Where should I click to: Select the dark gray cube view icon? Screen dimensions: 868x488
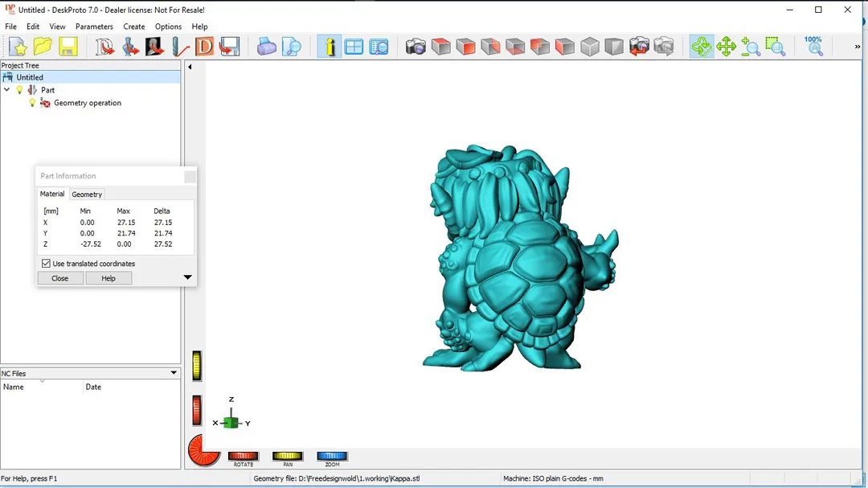coord(614,47)
